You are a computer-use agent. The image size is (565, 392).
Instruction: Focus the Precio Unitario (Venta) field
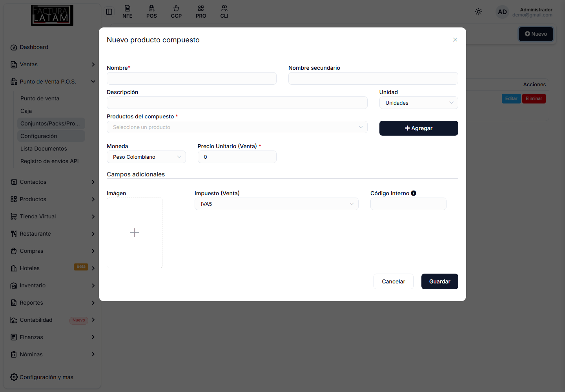point(237,157)
